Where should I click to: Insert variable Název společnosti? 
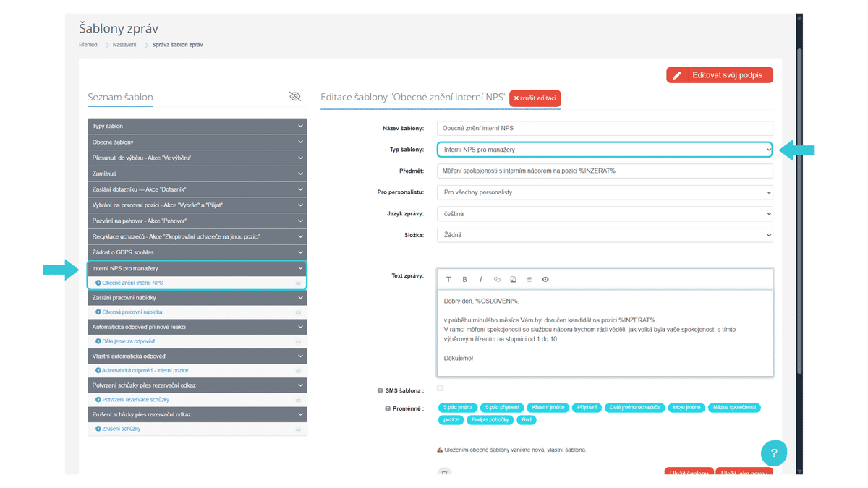pos(734,408)
